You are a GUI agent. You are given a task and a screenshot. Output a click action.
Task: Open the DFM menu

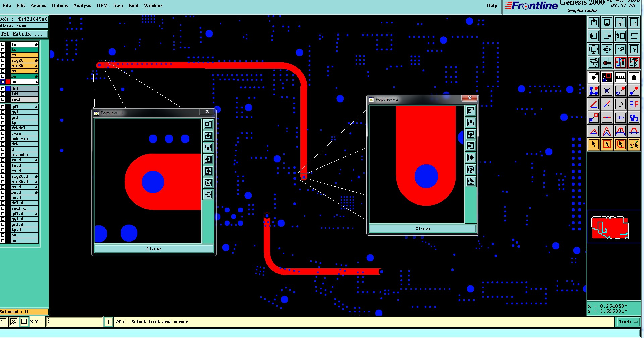coord(102,5)
